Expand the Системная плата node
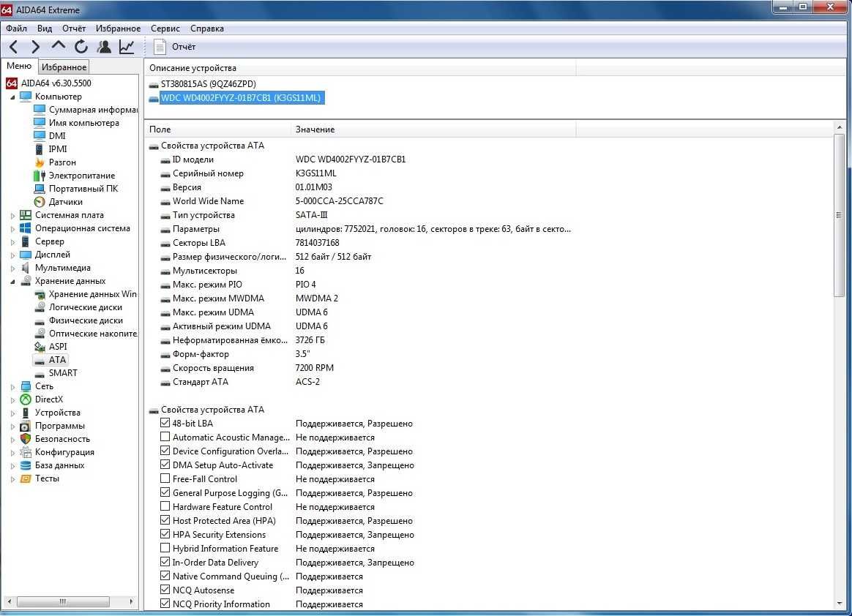The image size is (852, 616). (12, 216)
